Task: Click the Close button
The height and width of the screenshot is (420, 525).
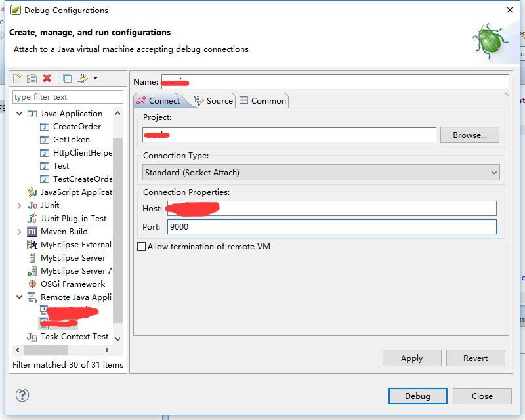Action: point(482,396)
